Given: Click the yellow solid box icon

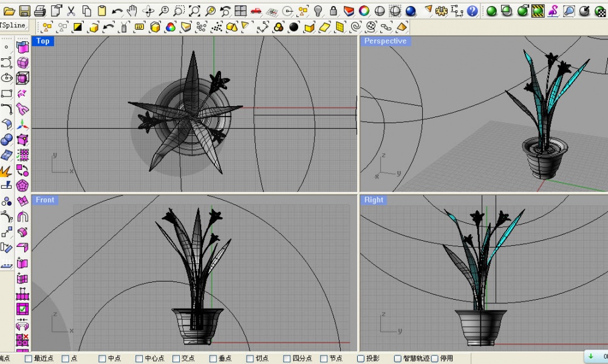Looking at the screenshot, I should click(x=155, y=27).
